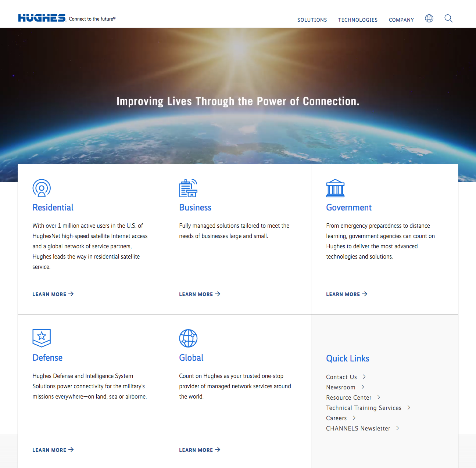Screen dimensions: 476x468
Task: Click the Quick Links heading
Action: (348, 359)
